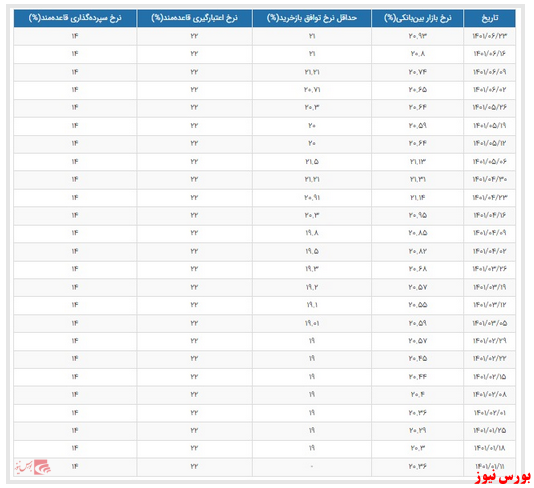Select the date cell 1401/03/12
Viewport: 534px width, 488px height.
click(x=489, y=305)
